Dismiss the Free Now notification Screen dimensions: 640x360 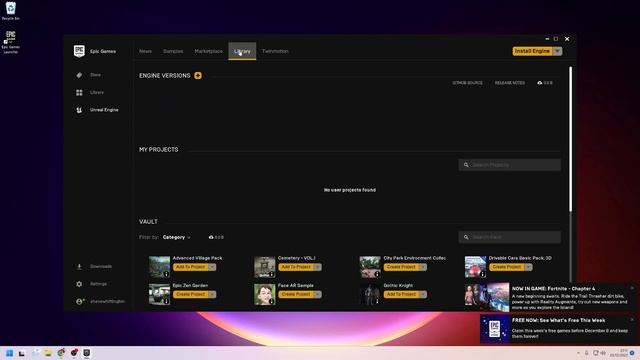(632, 320)
